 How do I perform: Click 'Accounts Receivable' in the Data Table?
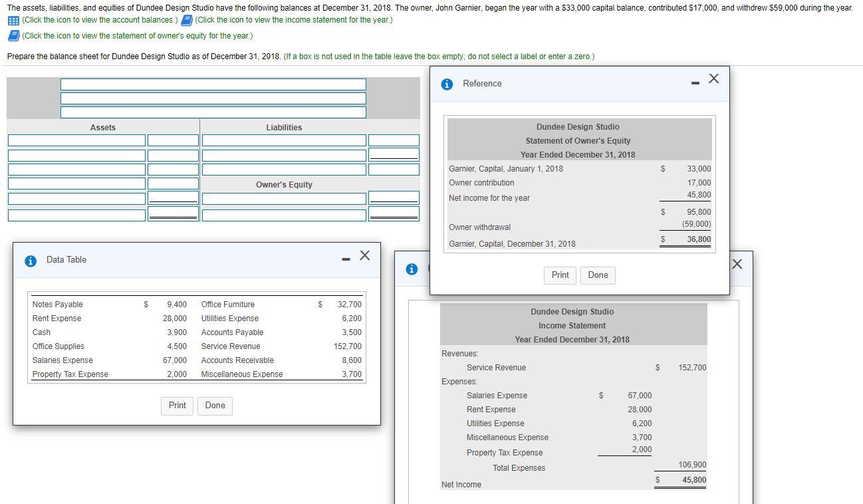tap(237, 360)
